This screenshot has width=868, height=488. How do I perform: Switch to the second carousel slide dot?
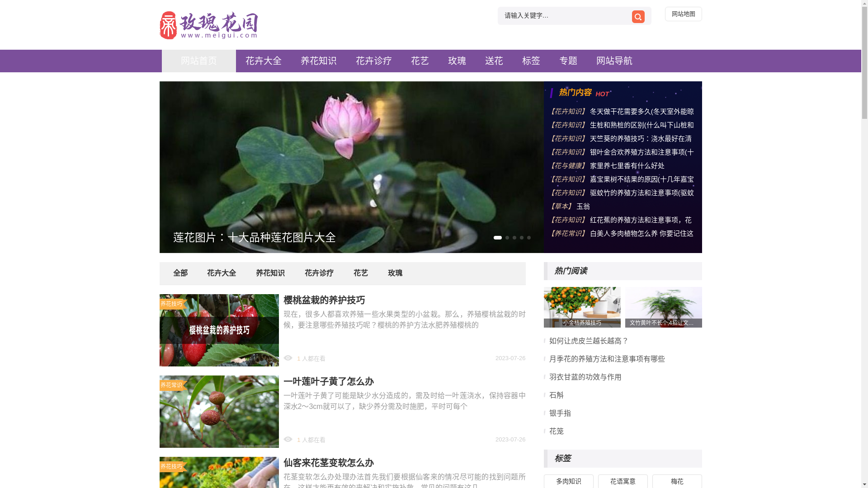(507, 238)
